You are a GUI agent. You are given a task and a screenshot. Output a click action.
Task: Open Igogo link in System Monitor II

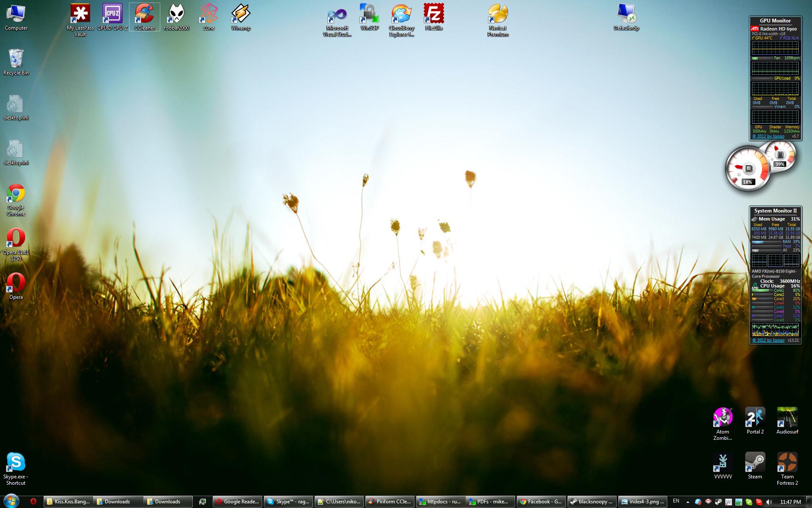[768, 340]
